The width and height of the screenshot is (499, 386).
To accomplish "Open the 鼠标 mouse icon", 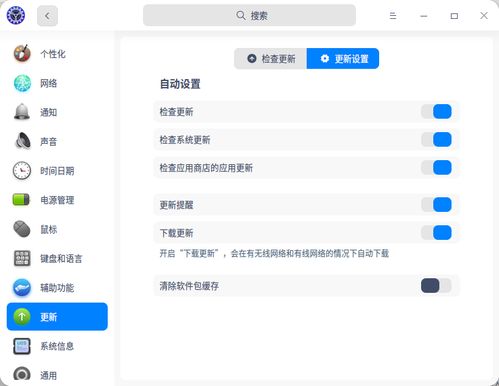I will pos(22,229).
